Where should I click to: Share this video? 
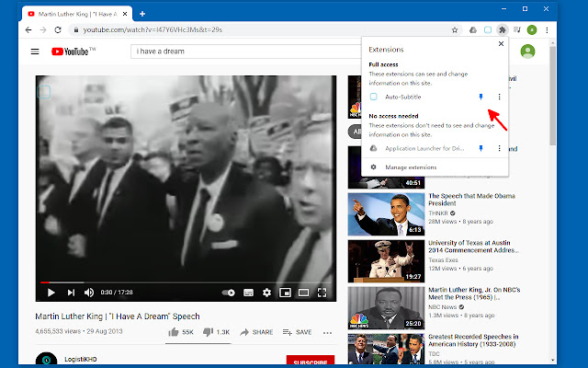pyautogui.click(x=256, y=332)
